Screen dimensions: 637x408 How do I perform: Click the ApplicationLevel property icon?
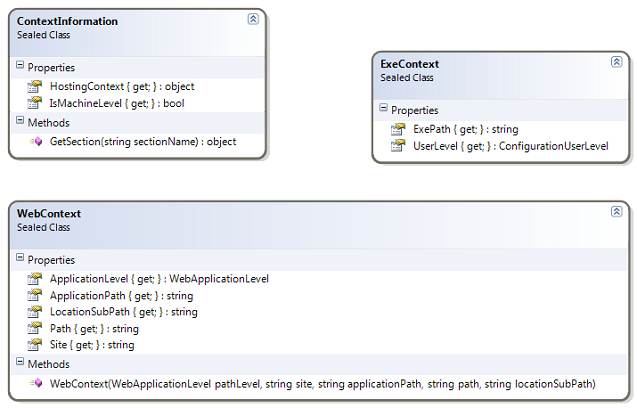[35, 279]
